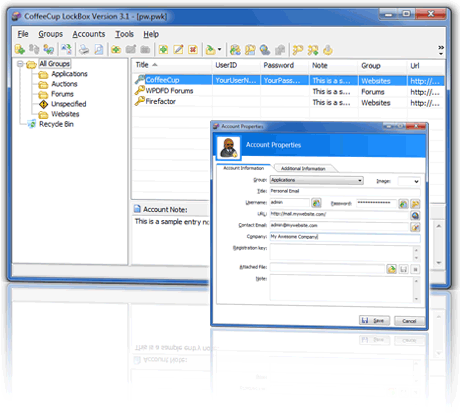Click the Contact Email field

[x=339, y=225]
